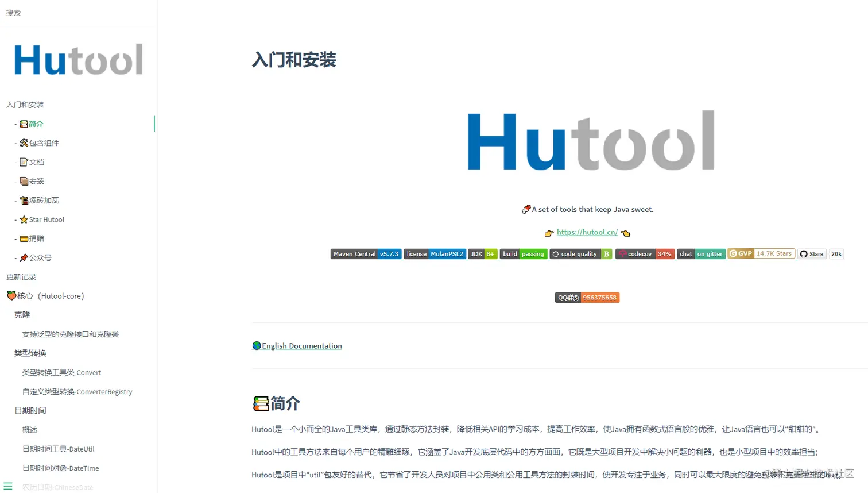Click the peach icon beside 核心

(11, 296)
